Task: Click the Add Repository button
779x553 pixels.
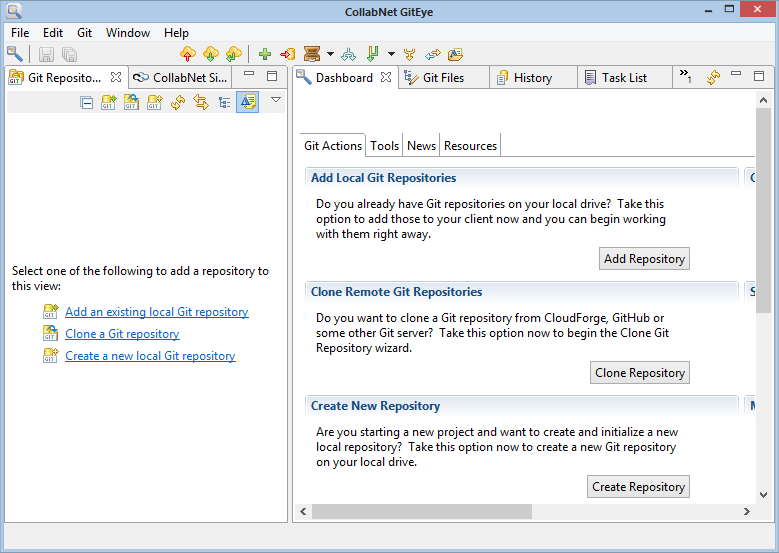Action: click(644, 259)
